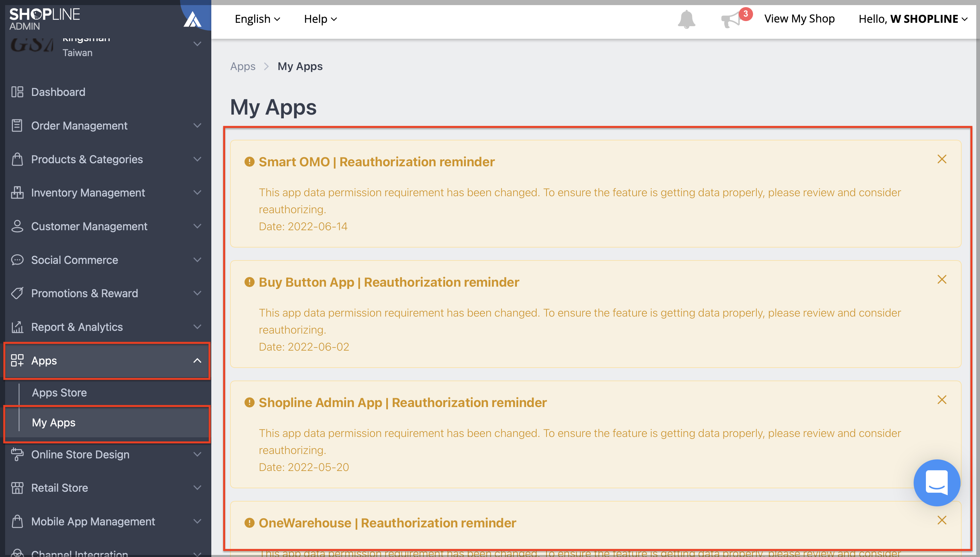The width and height of the screenshot is (980, 557).
Task: Expand the Social Commerce chevron
Action: click(197, 260)
